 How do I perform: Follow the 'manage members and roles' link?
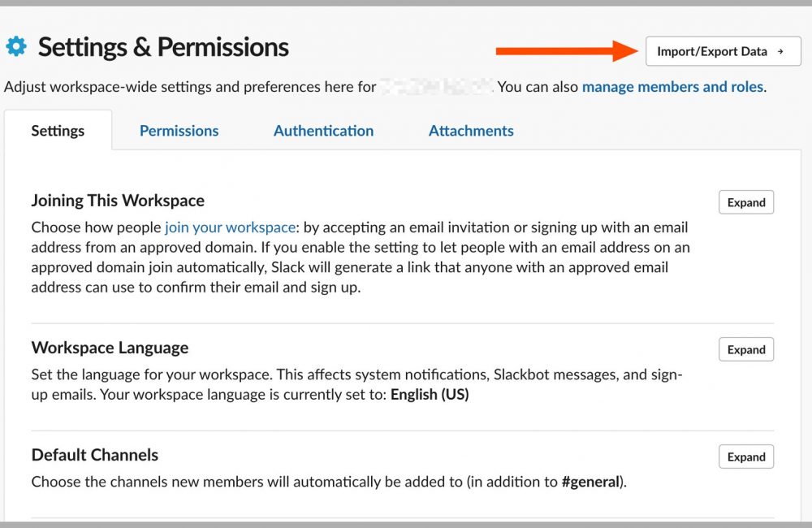(672, 86)
